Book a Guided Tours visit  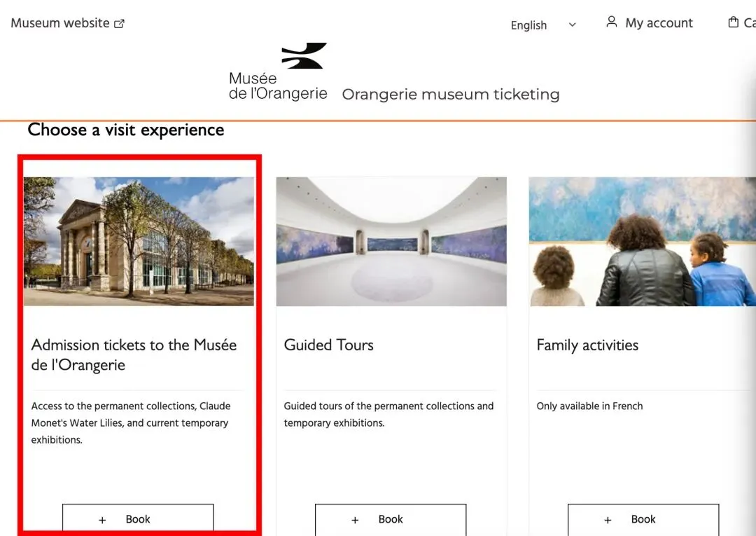pyautogui.click(x=391, y=520)
